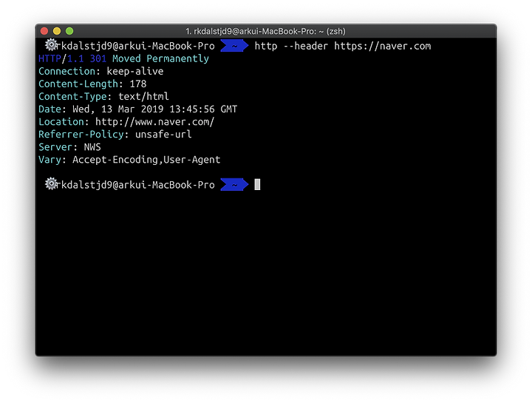Click the window title rkdalstjd9@arkui-MacBook-Pro: ~ (zsh)
532x403 pixels.
[x=265, y=31]
